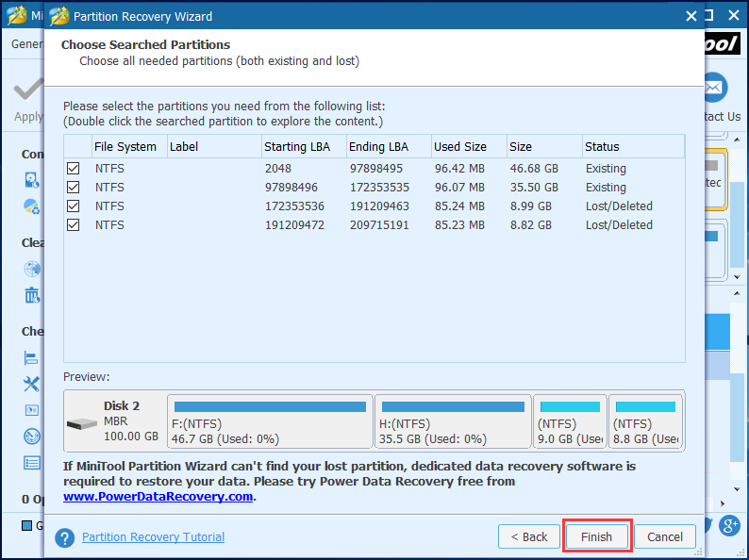Open General menu in main window
This screenshot has width=749, height=560.
pyautogui.click(x=27, y=44)
